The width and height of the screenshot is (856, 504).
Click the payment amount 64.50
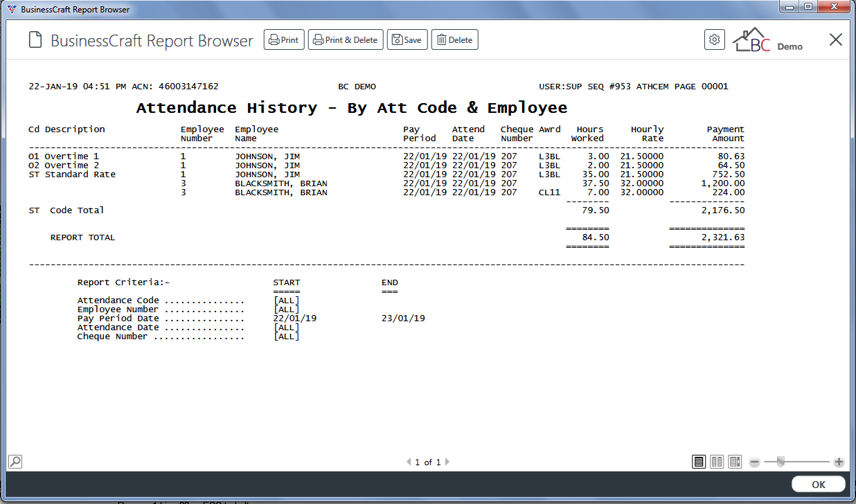pos(731,165)
